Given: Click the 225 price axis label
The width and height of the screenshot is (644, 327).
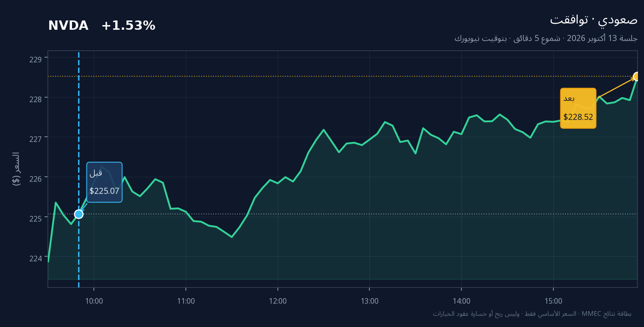Looking at the screenshot, I should point(36,218).
